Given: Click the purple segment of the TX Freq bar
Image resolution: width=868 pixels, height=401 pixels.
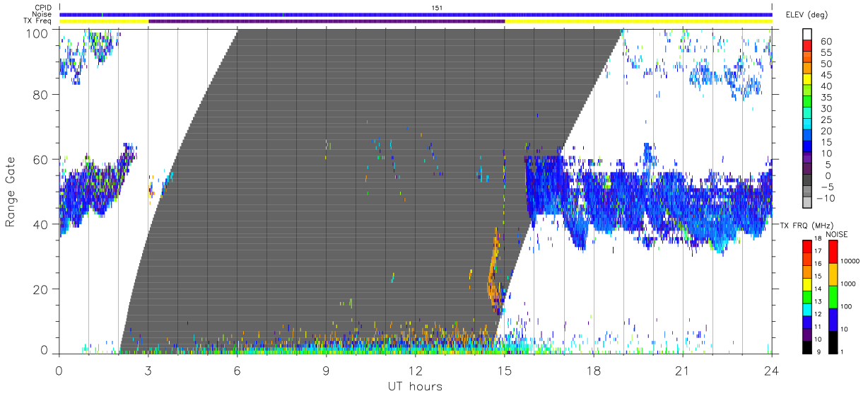Looking at the screenshot, I should 327,21.
